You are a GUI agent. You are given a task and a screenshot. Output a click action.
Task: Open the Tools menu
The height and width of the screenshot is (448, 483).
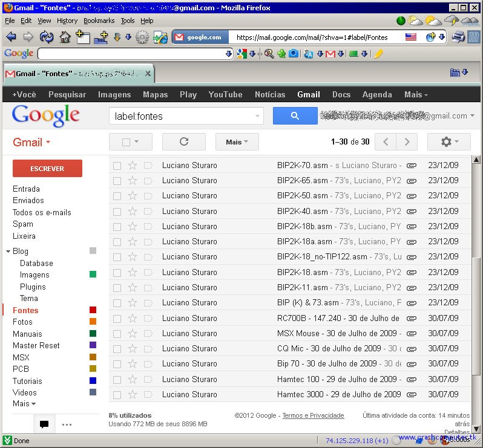click(x=128, y=21)
